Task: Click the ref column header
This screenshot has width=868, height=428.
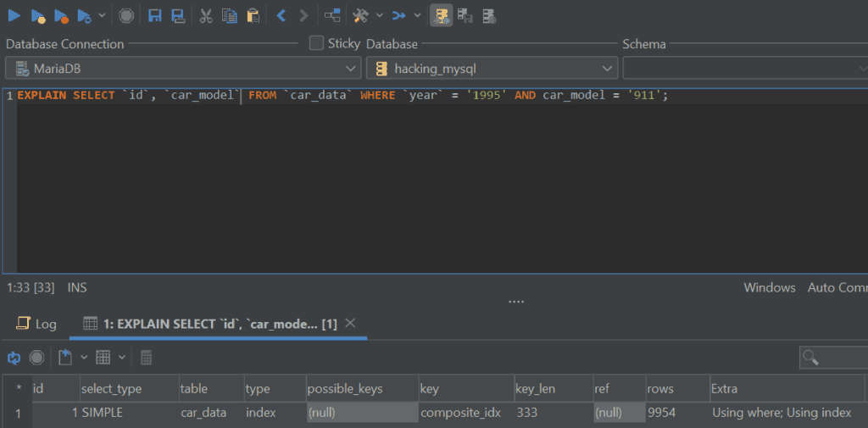Action: pyautogui.click(x=620, y=389)
